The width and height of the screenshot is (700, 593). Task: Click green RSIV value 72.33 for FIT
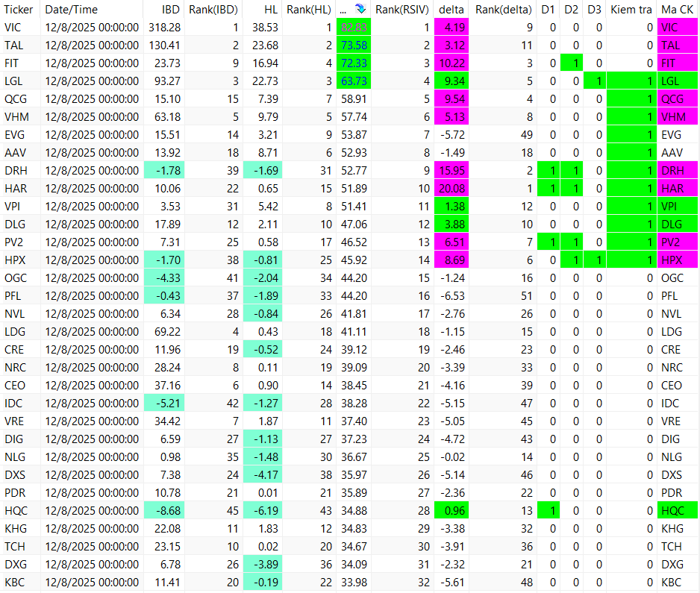(354, 63)
